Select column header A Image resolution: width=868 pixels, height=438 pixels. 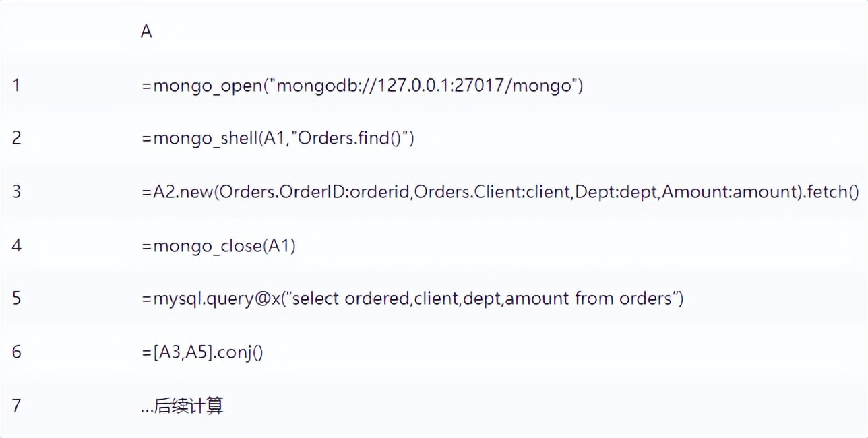[146, 32]
